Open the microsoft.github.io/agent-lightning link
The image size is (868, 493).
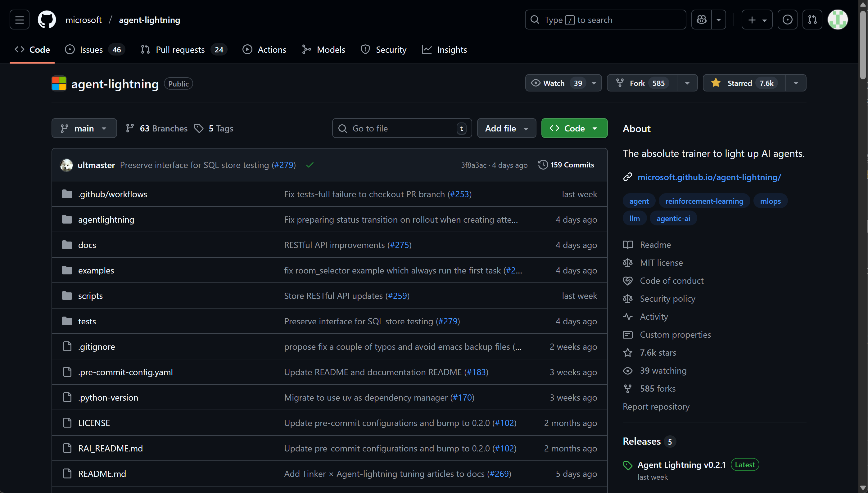pyautogui.click(x=709, y=177)
